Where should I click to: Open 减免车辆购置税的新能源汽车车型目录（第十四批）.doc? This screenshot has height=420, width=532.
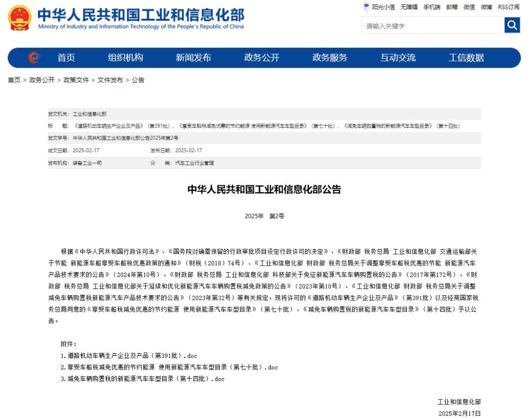[142, 379]
